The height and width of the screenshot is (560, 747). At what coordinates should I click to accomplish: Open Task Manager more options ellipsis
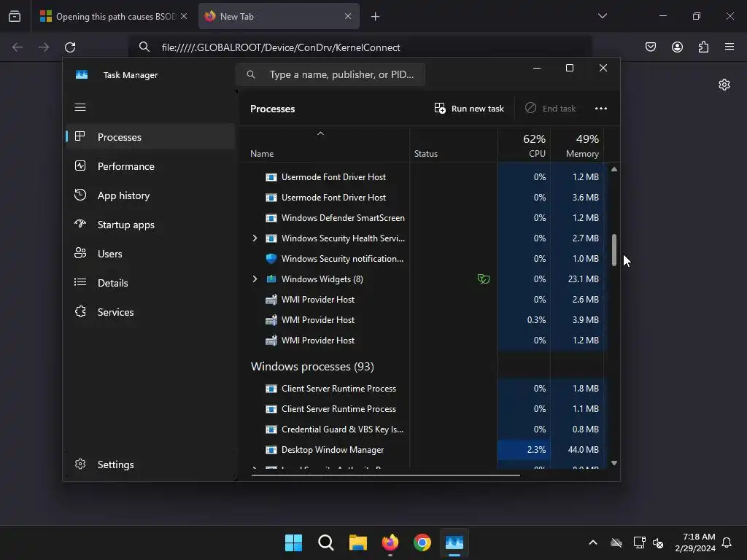(x=601, y=109)
